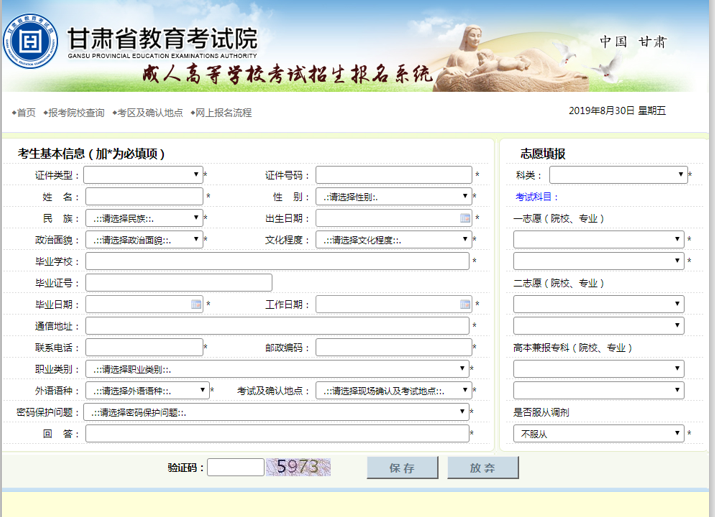Open the 毕业日期 calendar picker icon
Screen dimensions: 715x517
[x=196, y=304]
